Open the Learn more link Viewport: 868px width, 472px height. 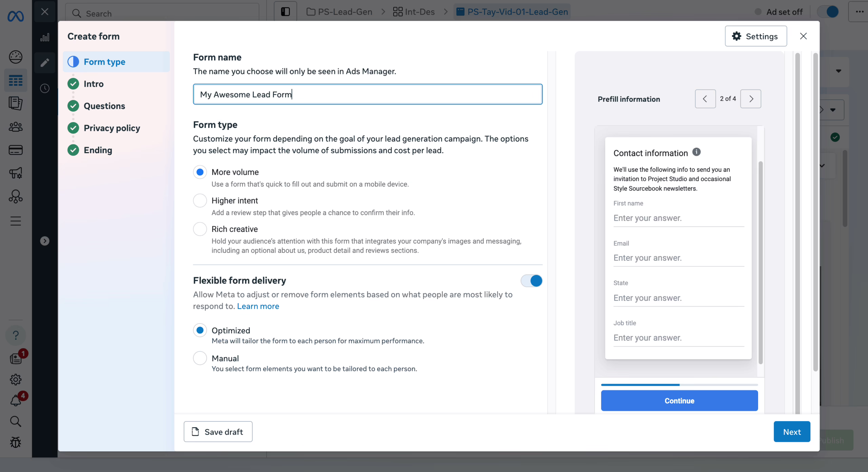[258, 306]
